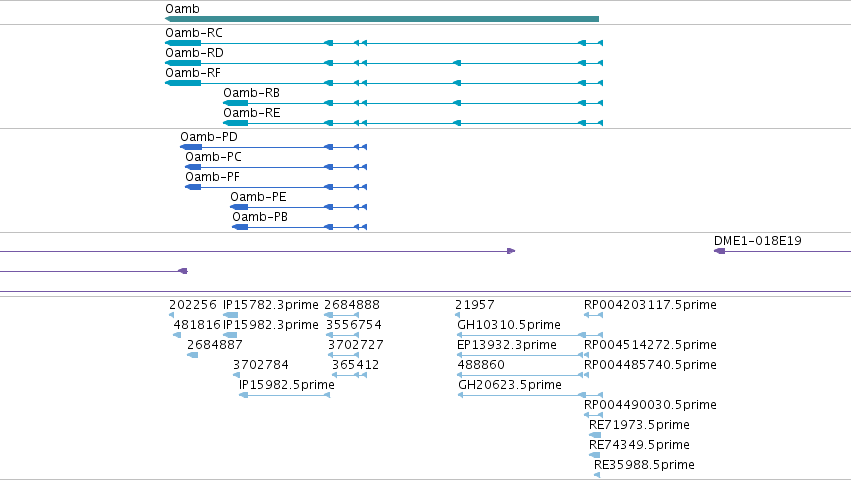The width and height of the screenshot is (851, 480).
Task: Click the RE71973.5prime label
Action: point(639,426)
